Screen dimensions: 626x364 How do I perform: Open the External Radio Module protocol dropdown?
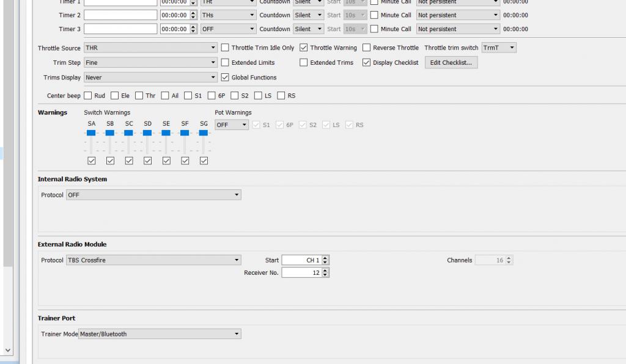pos(153,260)
